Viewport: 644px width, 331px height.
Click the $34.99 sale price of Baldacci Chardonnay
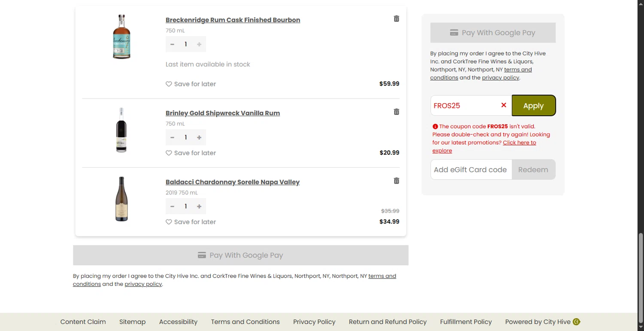[x=389, y=222]
